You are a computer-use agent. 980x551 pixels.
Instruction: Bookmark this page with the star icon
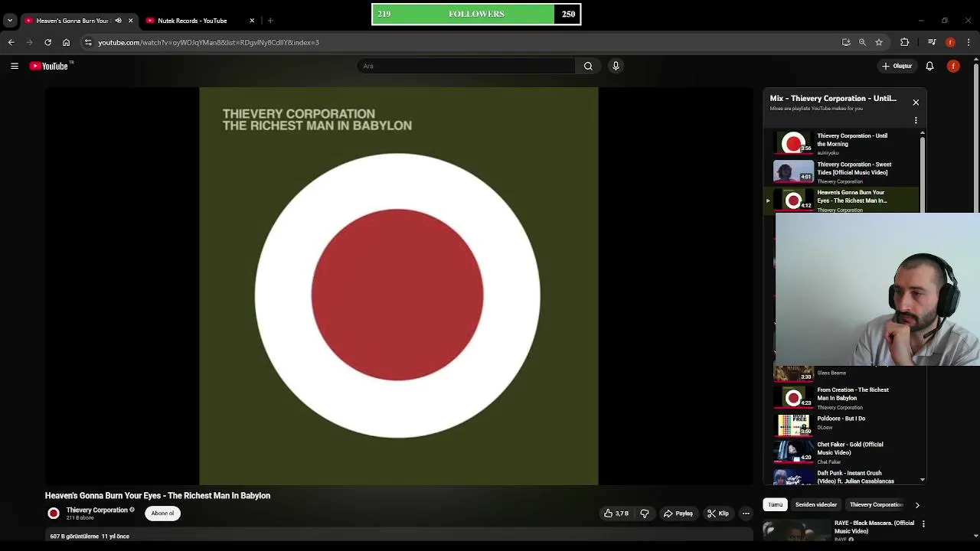tap(879, 42)
